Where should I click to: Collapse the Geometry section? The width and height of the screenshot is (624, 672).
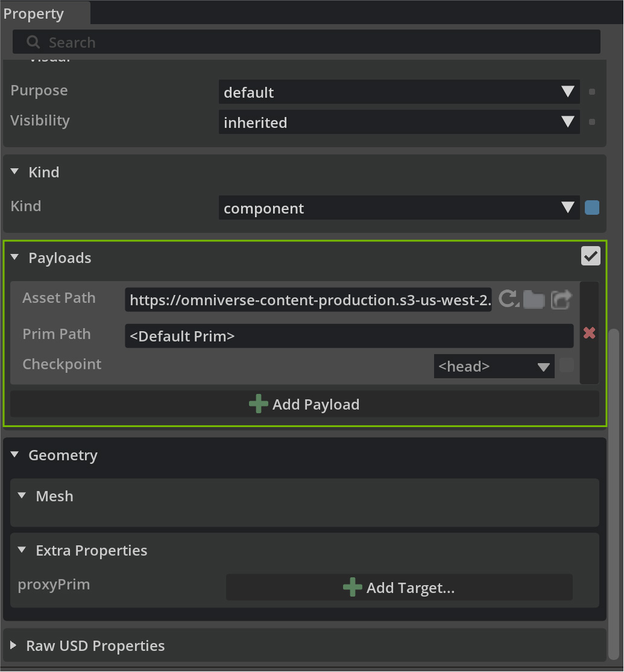[x=16, y=455]
